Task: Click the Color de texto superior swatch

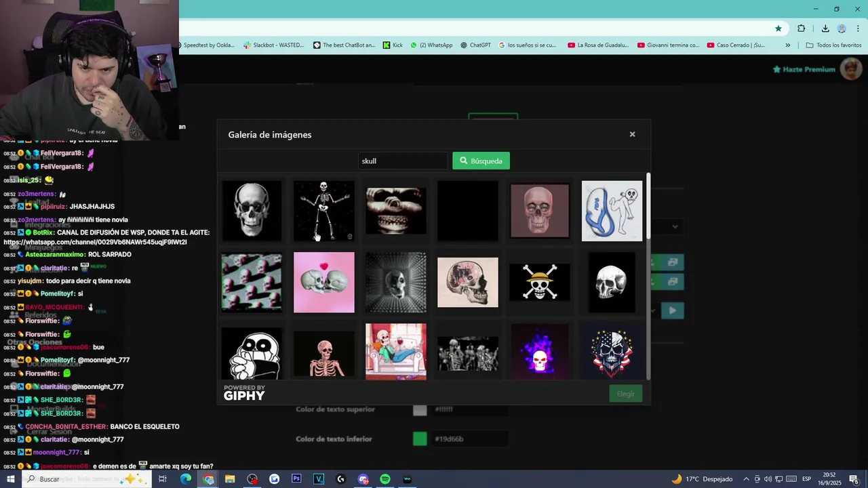Action: coord(420,409)
